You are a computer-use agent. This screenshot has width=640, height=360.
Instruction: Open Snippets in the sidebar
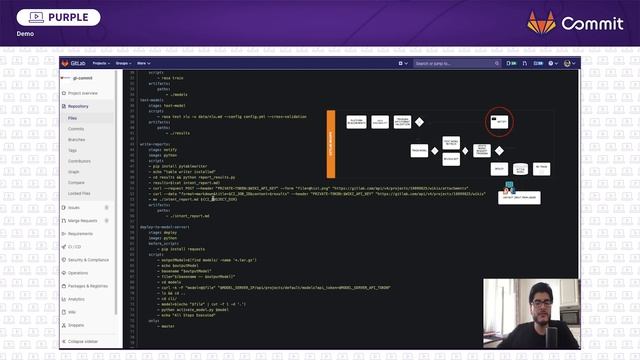click(x=76, y=325)
